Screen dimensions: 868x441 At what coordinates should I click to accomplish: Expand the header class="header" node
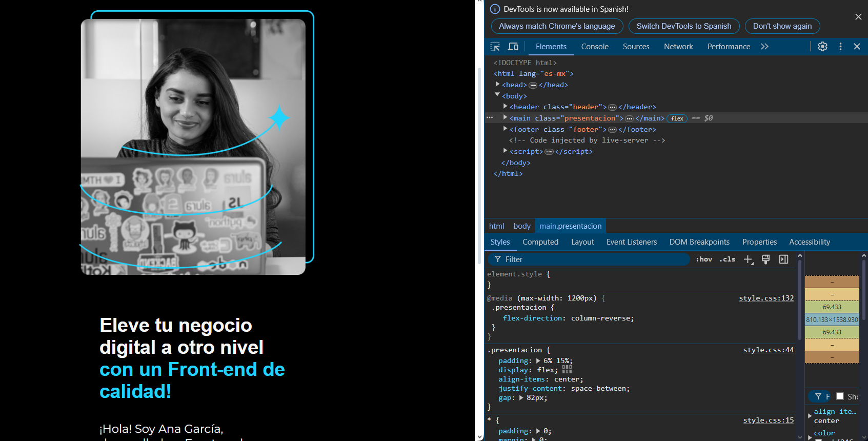click(x=505, y=106)
